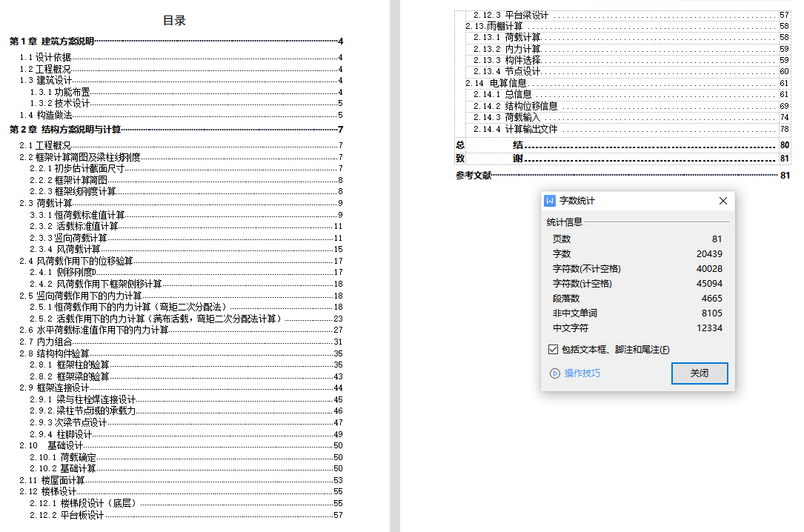Click the 关闭 button
The image size is (804, 532).
[x=700, y=373]
